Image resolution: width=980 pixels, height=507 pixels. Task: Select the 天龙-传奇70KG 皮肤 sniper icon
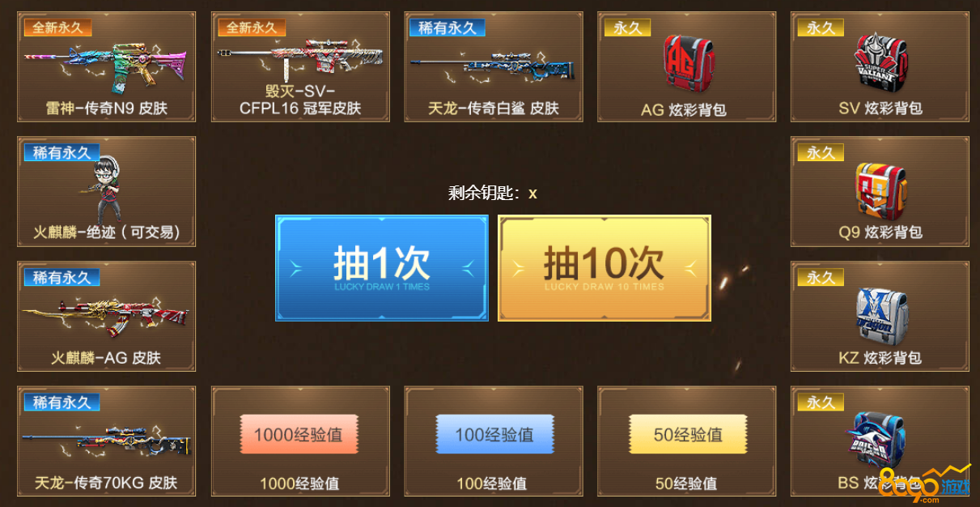(105, 441)
